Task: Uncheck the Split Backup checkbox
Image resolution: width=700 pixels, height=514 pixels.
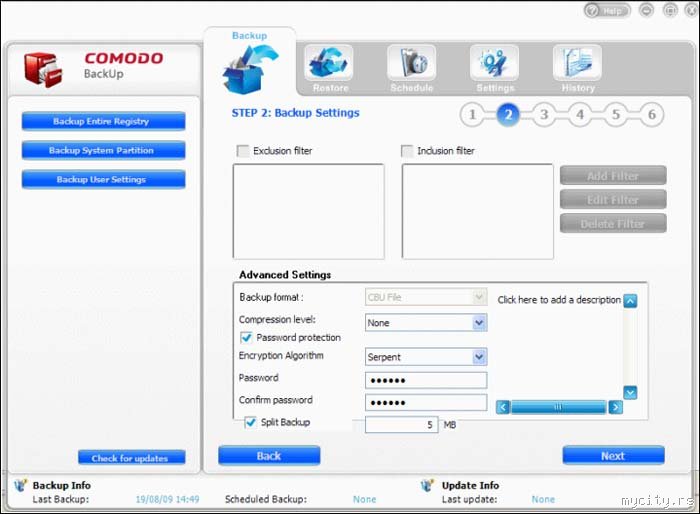Action: coord(250,422)
